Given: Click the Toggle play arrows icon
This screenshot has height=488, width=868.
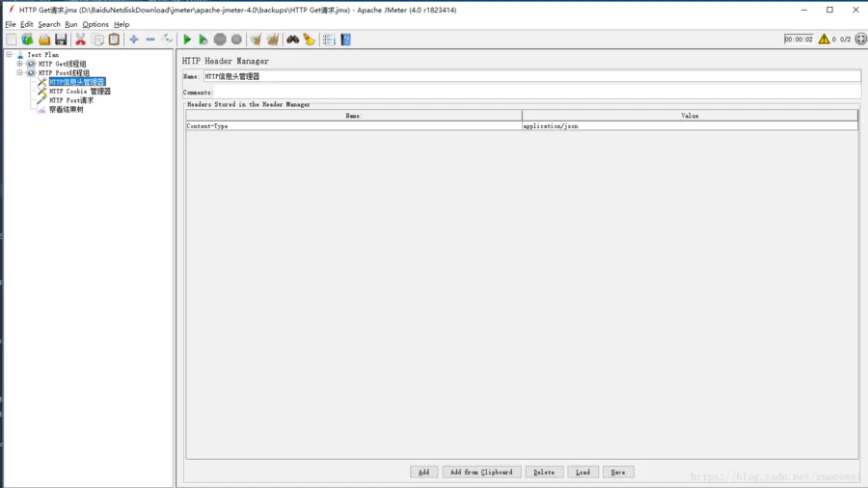Looking at the screenshot, I should point(167,40).
